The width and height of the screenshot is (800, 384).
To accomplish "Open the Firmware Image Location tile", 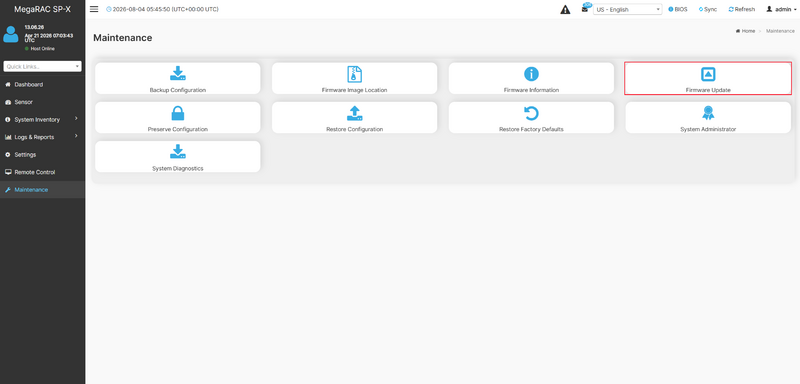I will [354, 79].
